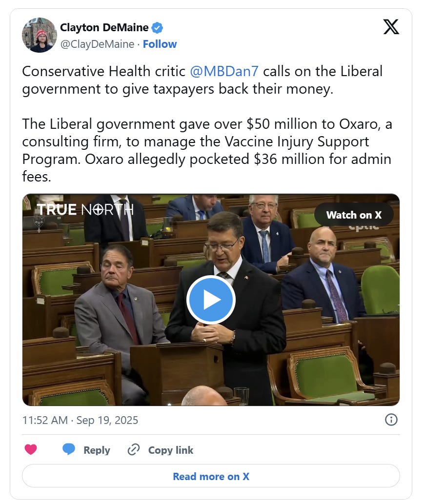425x504 pixels.
Task: Play the embedded video
Action: tap(211, 300)
